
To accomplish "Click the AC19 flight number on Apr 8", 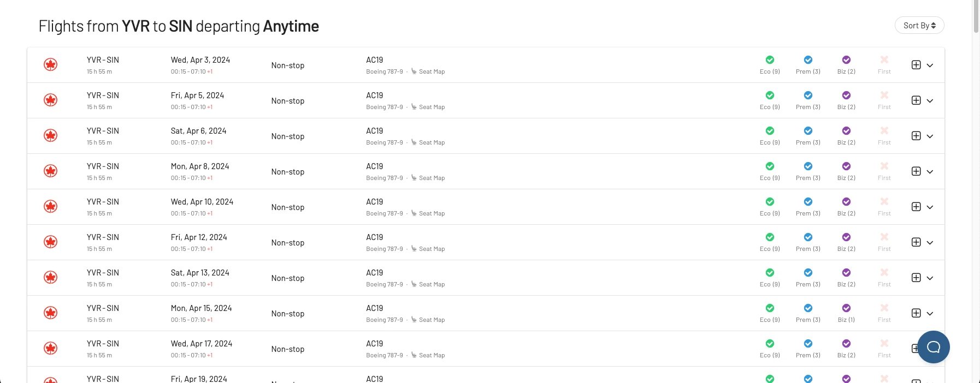I will point(375,166).
